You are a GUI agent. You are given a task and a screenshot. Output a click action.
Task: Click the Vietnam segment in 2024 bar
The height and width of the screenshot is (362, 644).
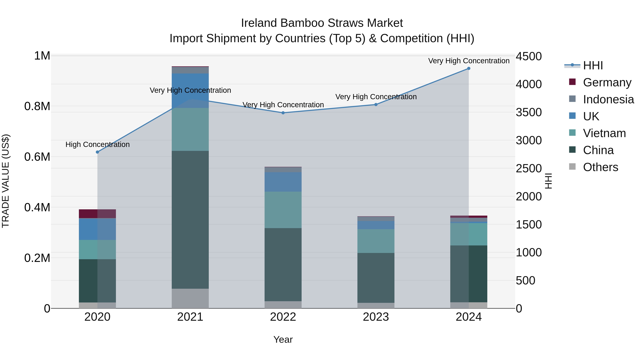pos(469,234)
